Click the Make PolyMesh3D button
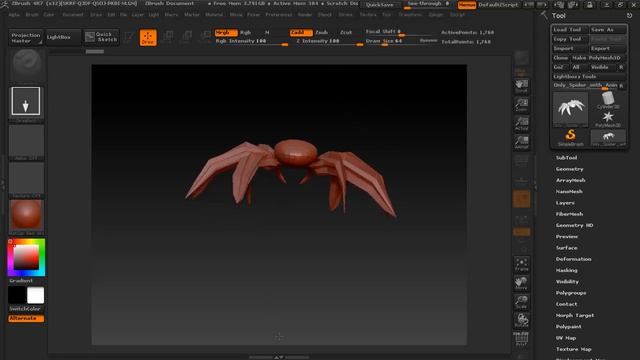Screen dimensions: 640x360 (x=598, y=58)
